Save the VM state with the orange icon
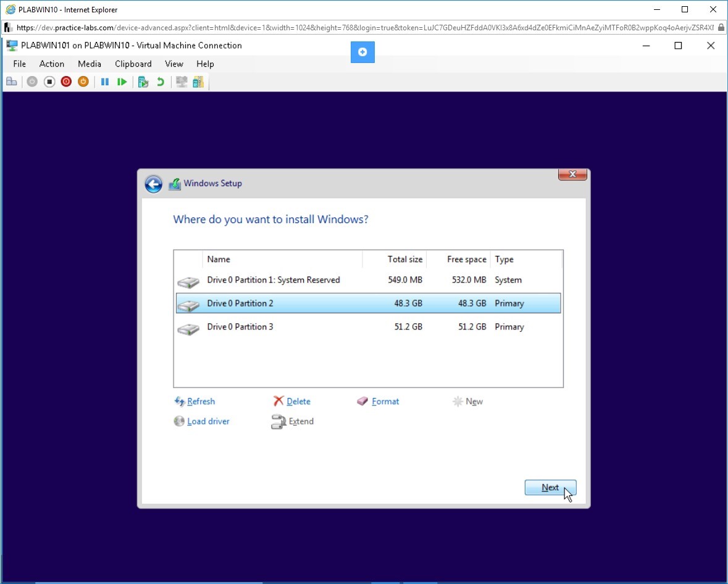 click(x=83, y=82)
